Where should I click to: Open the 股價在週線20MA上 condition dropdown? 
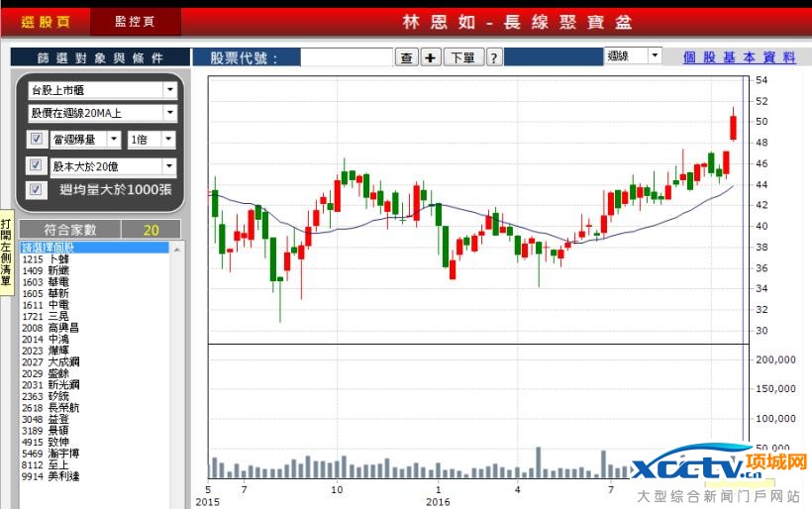click(169, 114)
